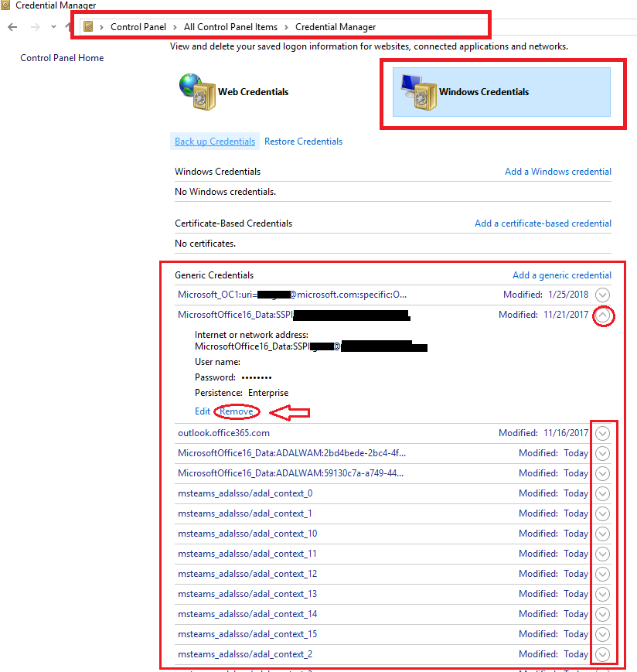The image size is (637, 672).
Task: Select msteams_adalsso/adal_context_1 entry
Action: tap(244, 513)
